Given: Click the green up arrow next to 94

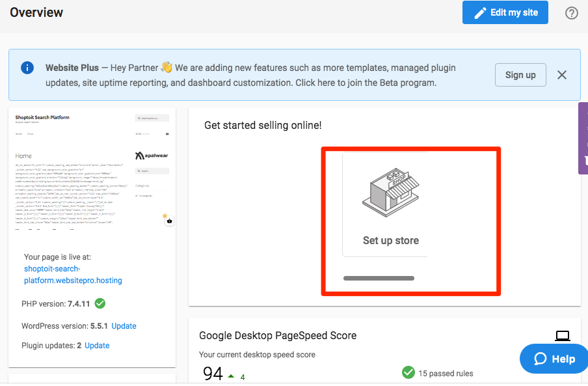Looking at the screenshot, I should 231,376.
